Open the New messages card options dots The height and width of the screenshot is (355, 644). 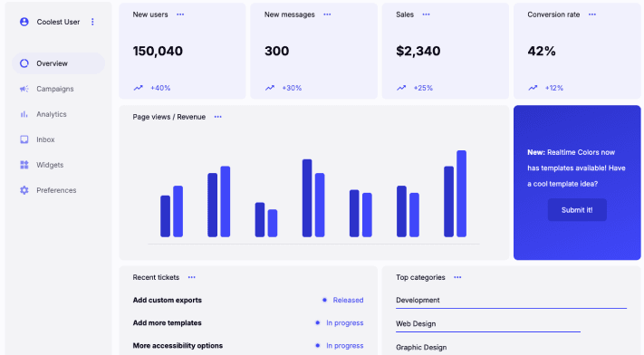coord(327,14)
